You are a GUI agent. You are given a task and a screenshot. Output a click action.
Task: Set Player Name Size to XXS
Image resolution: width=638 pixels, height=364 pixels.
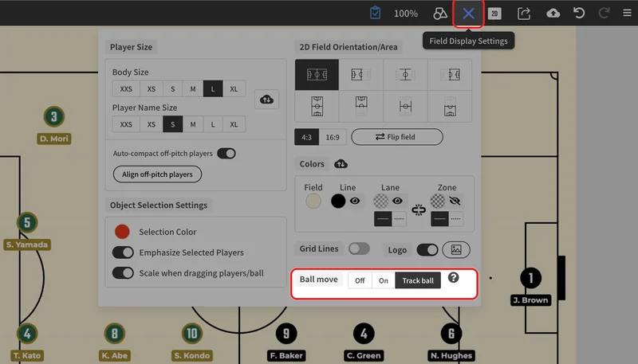(x=126, y=124)
